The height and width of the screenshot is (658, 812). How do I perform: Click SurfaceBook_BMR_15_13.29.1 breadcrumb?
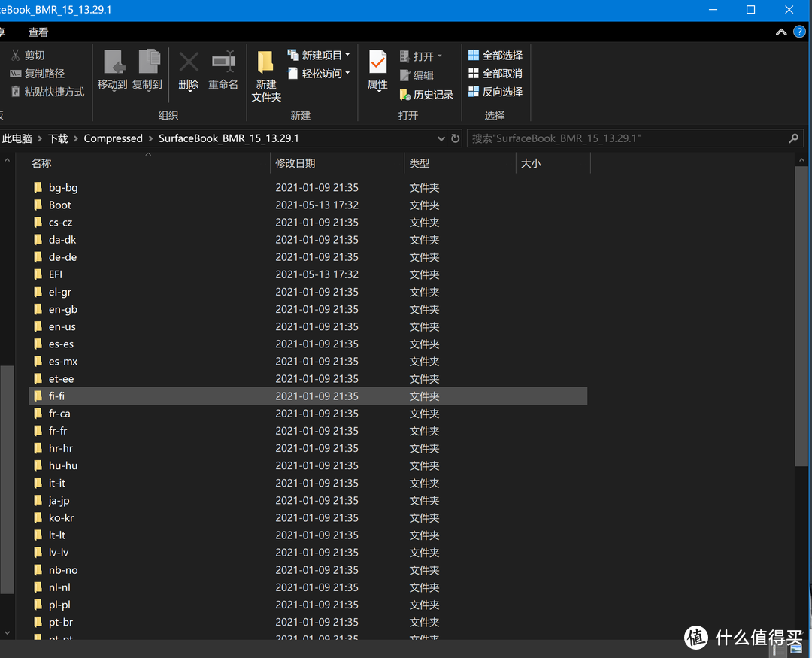(229, 138)
